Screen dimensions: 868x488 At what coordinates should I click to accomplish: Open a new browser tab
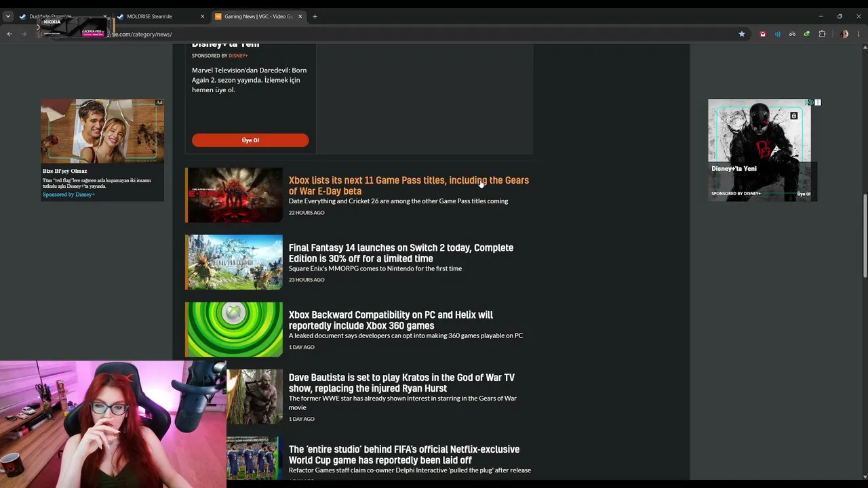[315, 16]
